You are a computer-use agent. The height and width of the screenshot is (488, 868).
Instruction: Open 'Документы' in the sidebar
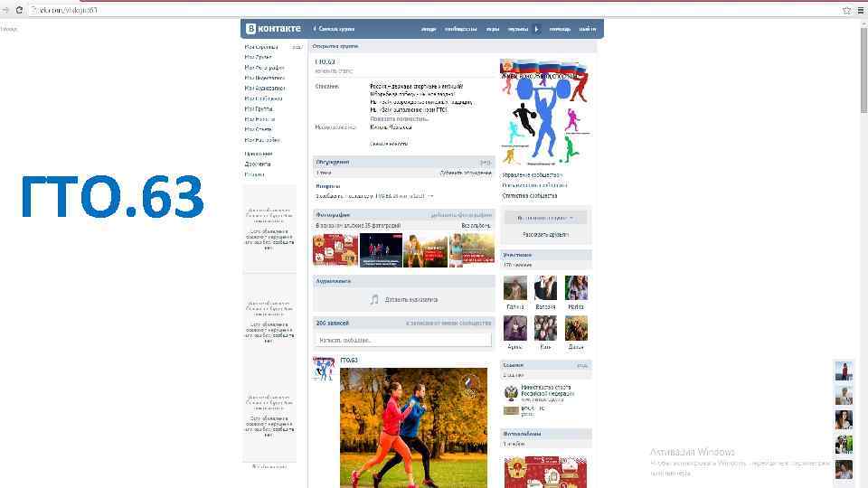[x=258, y=164]
